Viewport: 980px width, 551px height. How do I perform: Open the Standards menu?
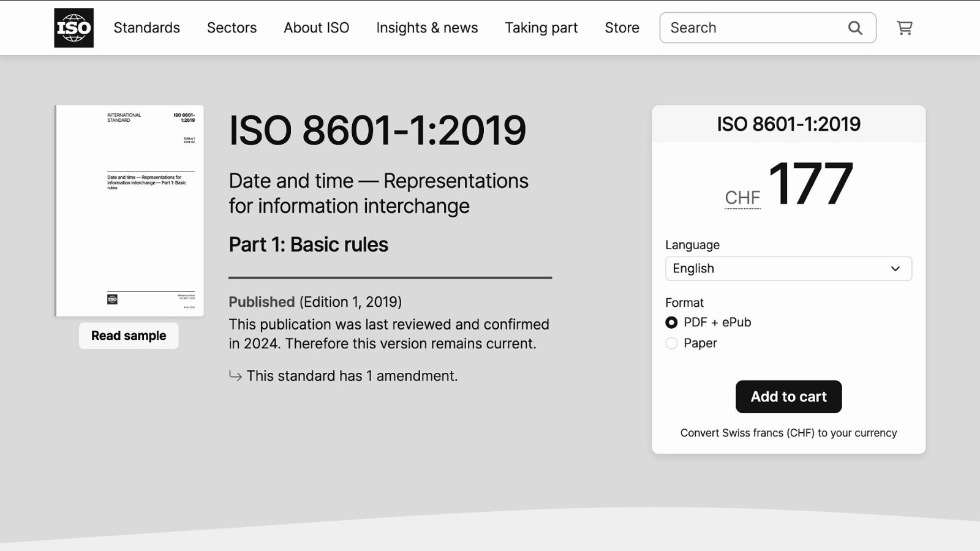[x=147, y=28]
